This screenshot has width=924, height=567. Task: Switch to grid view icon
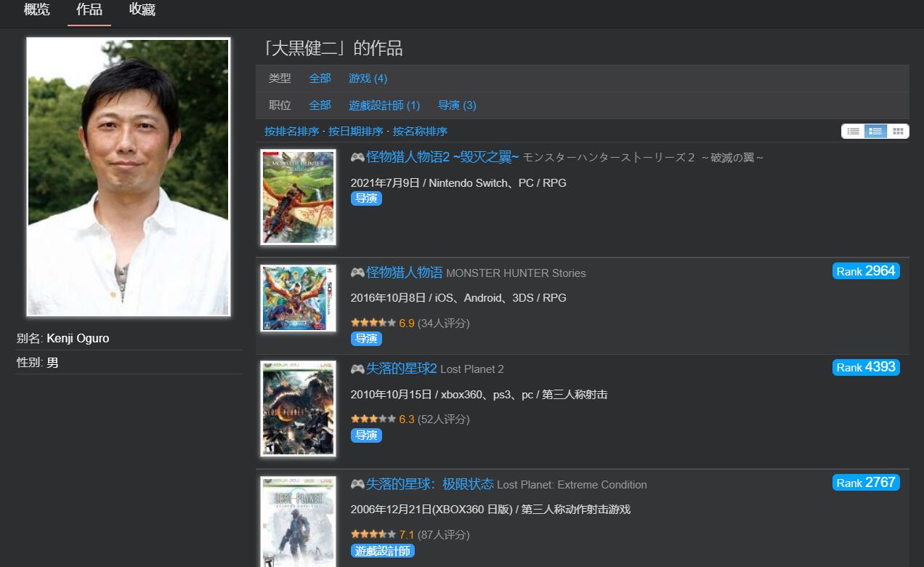click(x=898, y=131)
